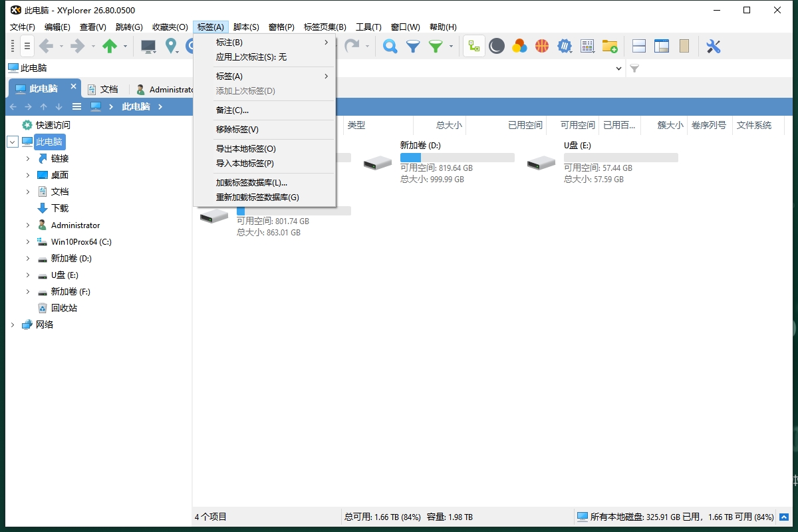Viewport: 798px width, 532px height.
Task: Click the new folder creation icon
Action: click(x=610, y=46)
